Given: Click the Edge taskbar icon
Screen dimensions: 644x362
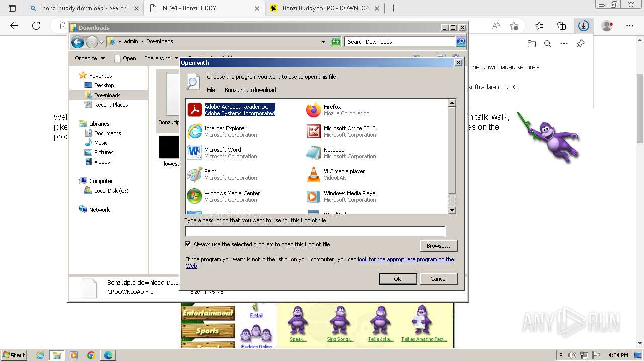Looking at the screenshot, I should coord(108,355).
